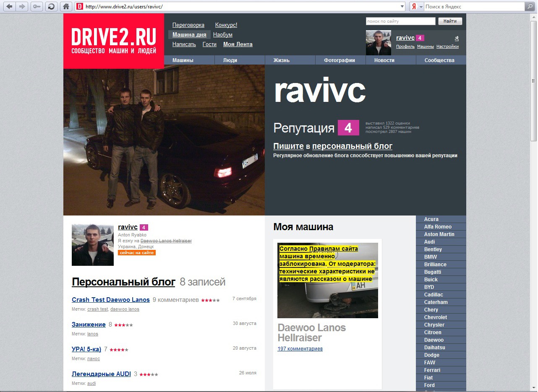Open the Переговорка link
This screenshot has height=392, width=538.
[188, 25]
